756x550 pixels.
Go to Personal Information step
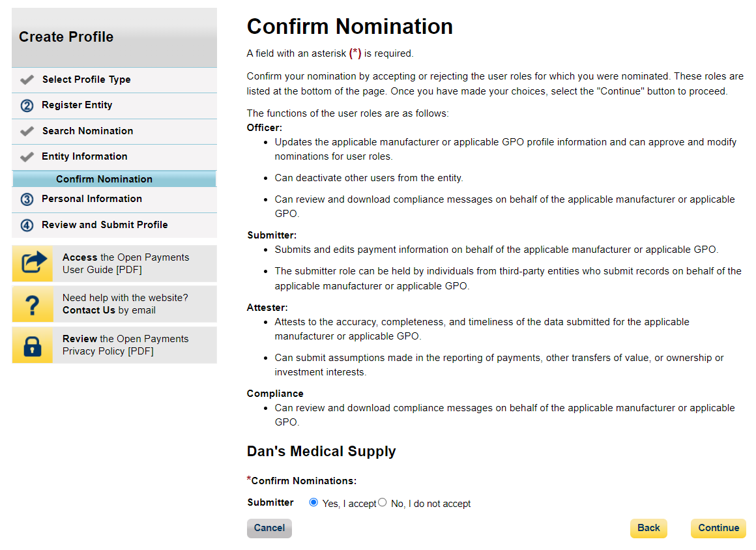92,199
